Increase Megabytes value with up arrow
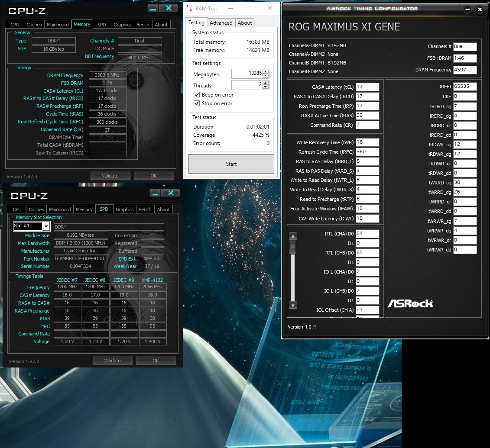This screenshot has height=448, width=490. click(266, 72)
